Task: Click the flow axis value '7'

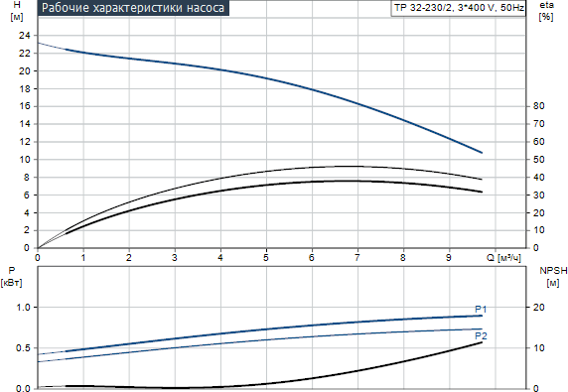Action: [357, 258]
